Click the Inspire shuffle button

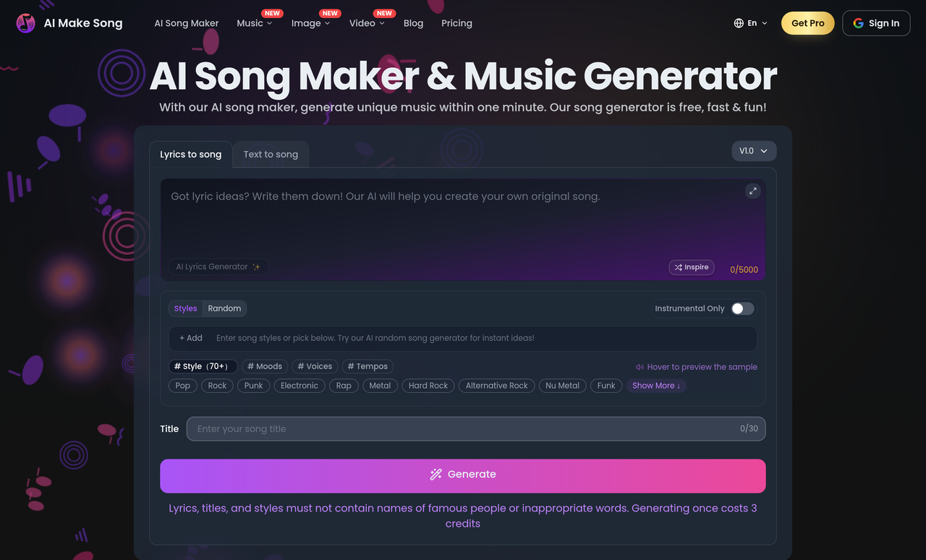coord(692,267)
